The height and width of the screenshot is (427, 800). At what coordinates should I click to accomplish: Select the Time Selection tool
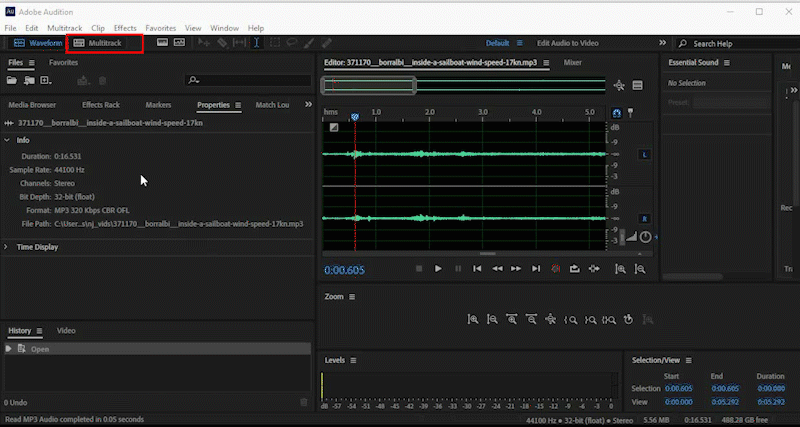pyautogui.click(x=257, y=43)
